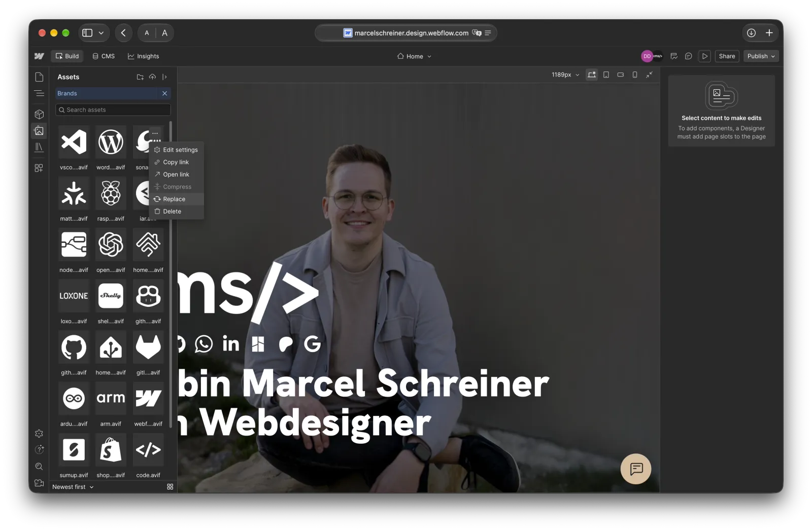Expand the sidebar options chevron
The image size is (812, 531).
(x=101, y=33)
